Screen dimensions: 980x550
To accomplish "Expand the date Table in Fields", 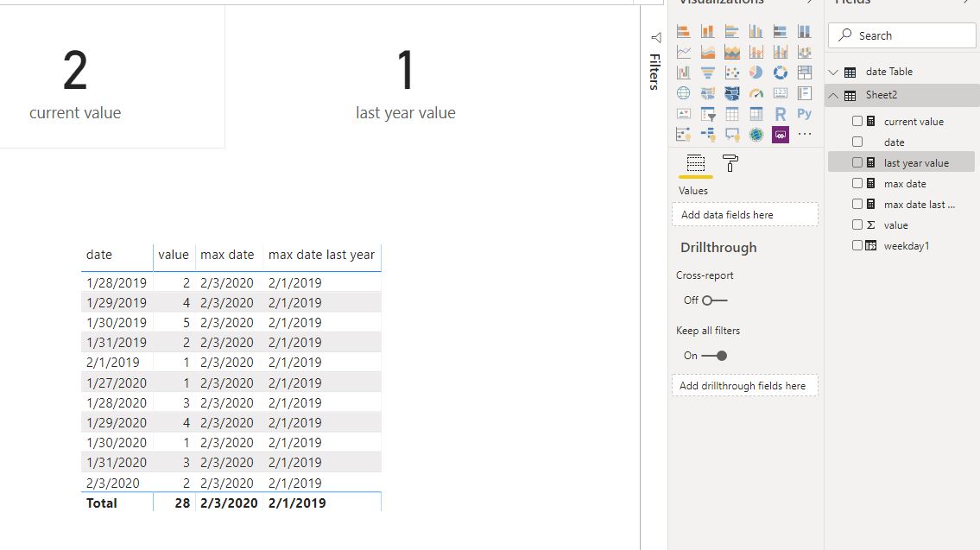I will click(x=833, y=72).
